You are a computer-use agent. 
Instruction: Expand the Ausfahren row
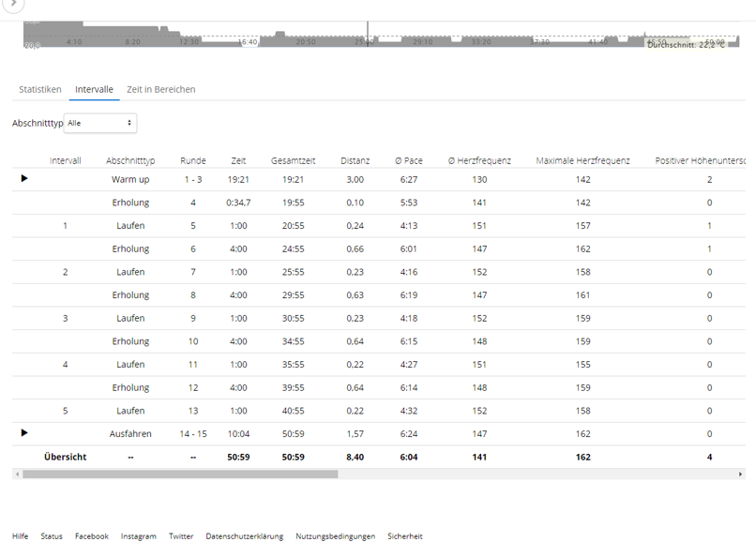point(24,433)
